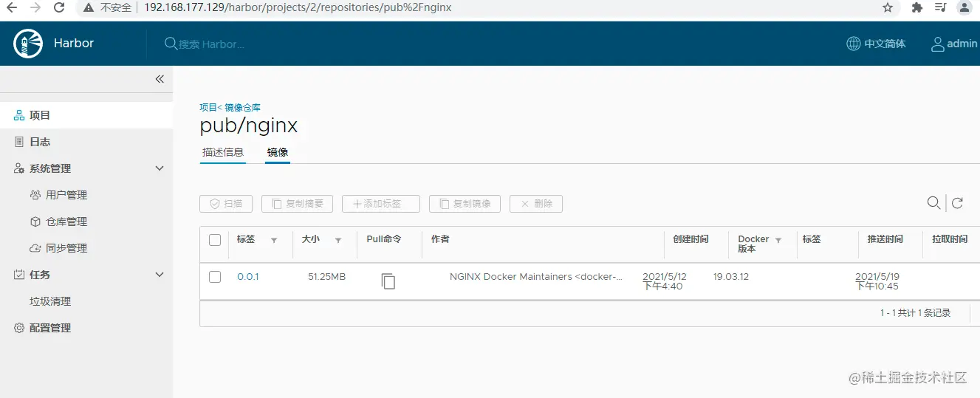Click the browser media control icon
The height and width of the screenshot is (398, 980).
tap(940, 7)
